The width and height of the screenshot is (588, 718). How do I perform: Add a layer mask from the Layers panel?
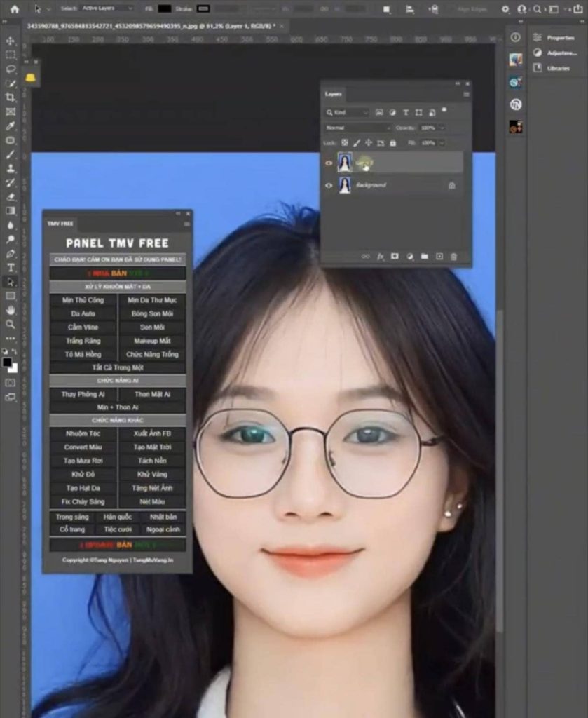pyautogui.click(x=395, y=257)
